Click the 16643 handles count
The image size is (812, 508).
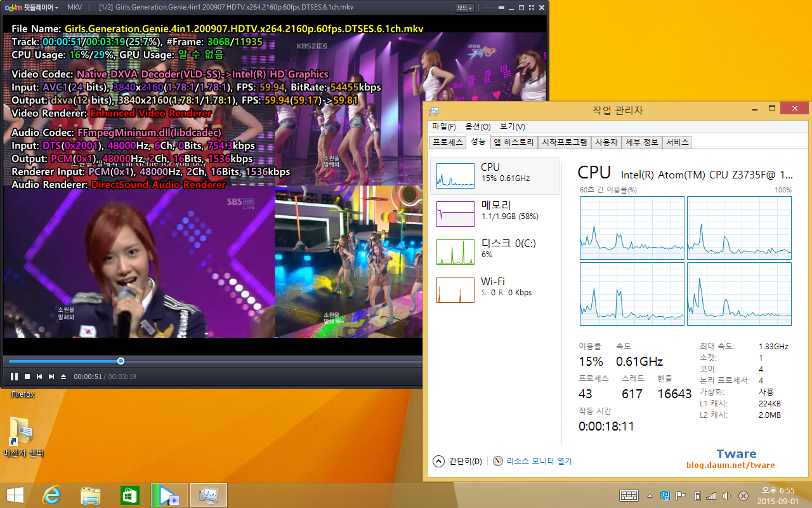pos(674,394)
